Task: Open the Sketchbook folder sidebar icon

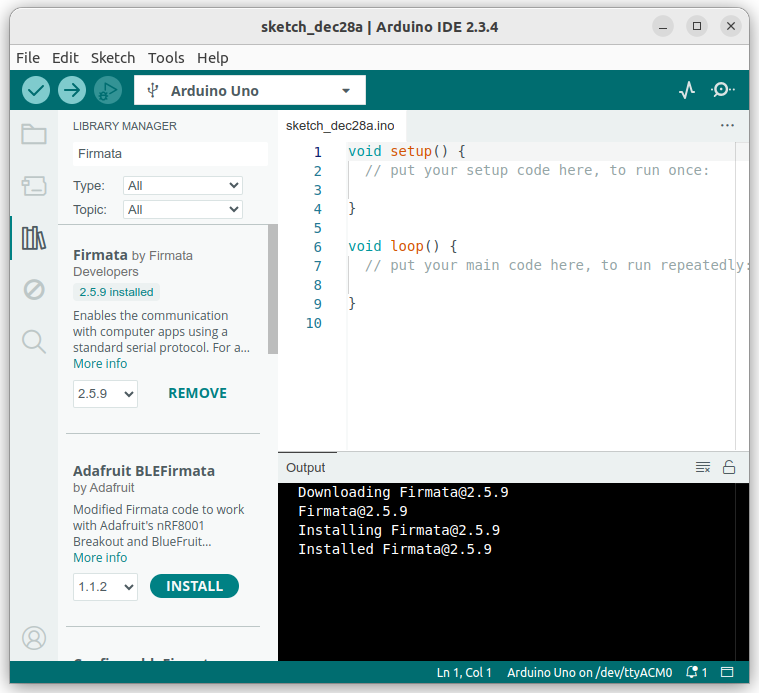Action: [x=34, y=134]
